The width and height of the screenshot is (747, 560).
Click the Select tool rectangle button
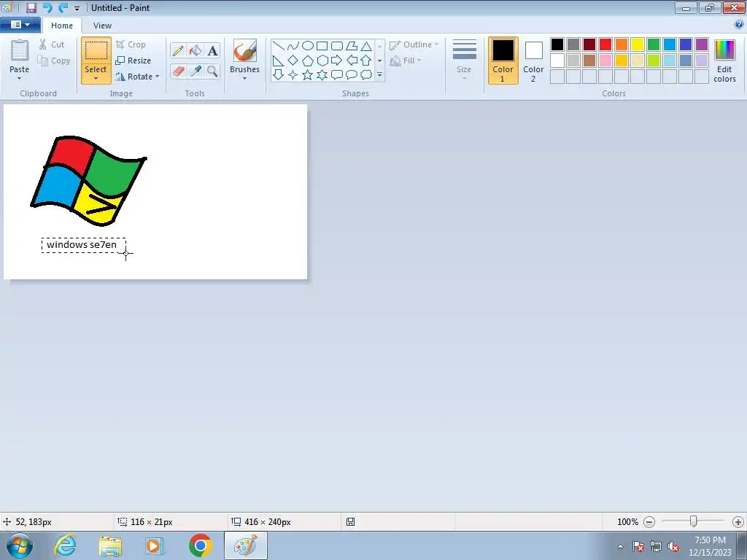coord(96,50)
